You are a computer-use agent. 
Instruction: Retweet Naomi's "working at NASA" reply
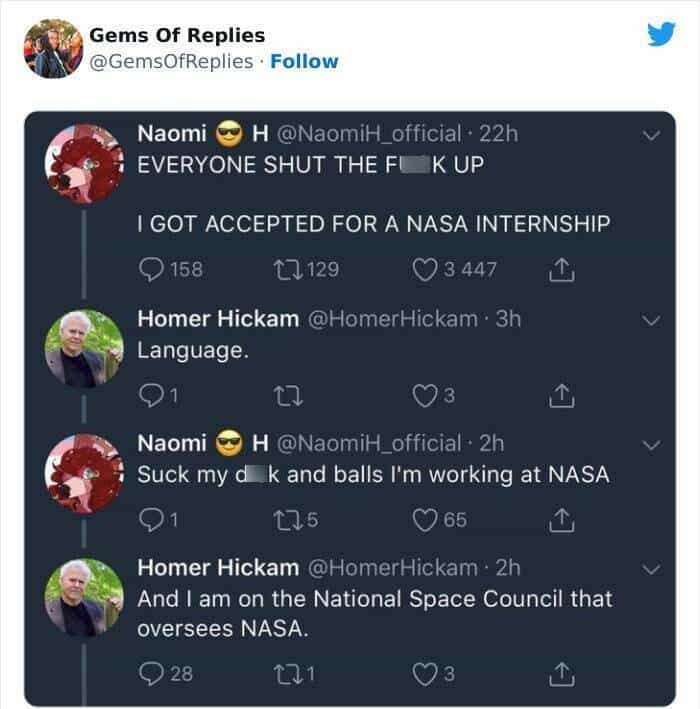click(x=283, y=520)
